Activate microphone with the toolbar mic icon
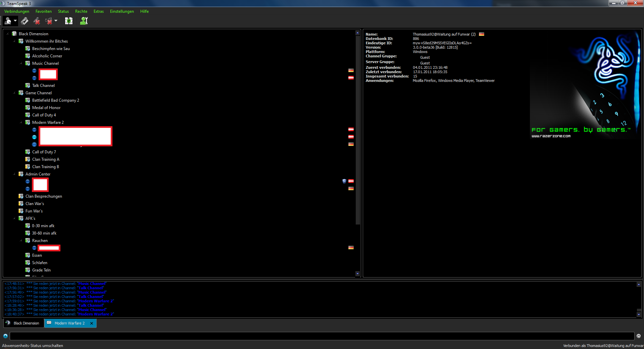The image size is (644, 349). 24,21
